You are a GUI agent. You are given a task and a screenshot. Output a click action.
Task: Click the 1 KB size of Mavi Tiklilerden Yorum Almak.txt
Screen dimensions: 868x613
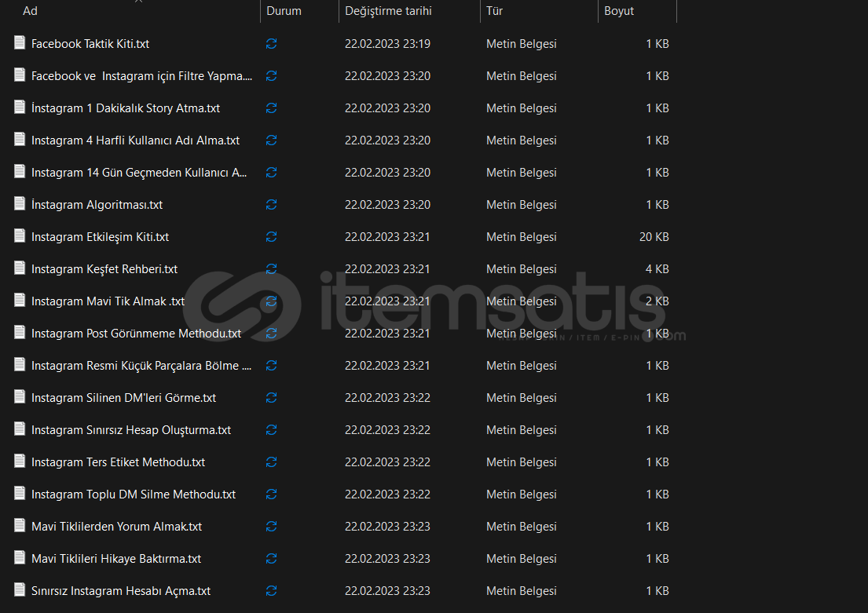pyautogui.click(x=657, y=527)
